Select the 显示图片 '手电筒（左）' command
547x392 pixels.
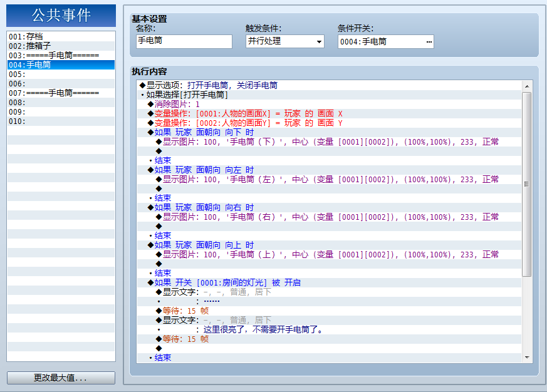330,180
